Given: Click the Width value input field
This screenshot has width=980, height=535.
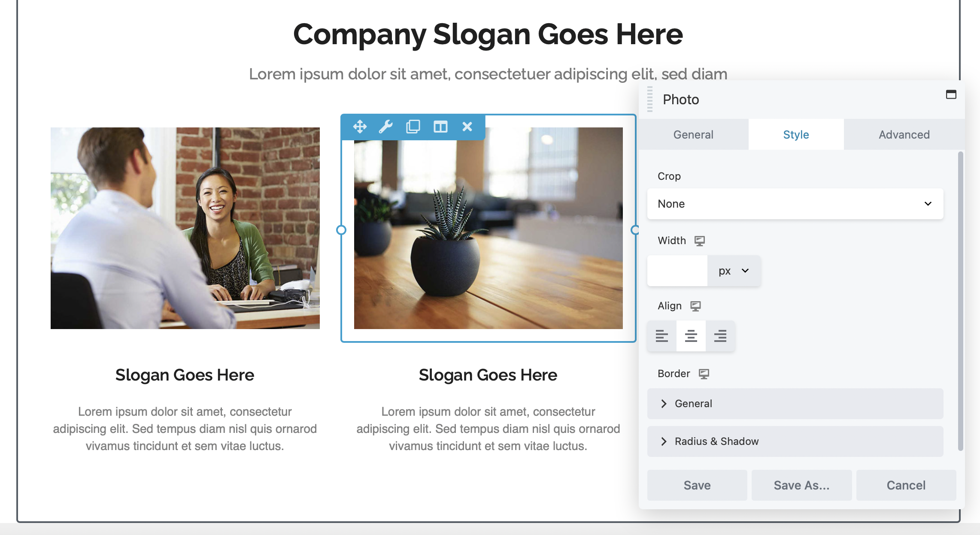Looking at the screenshot, I should pos(677,271).
